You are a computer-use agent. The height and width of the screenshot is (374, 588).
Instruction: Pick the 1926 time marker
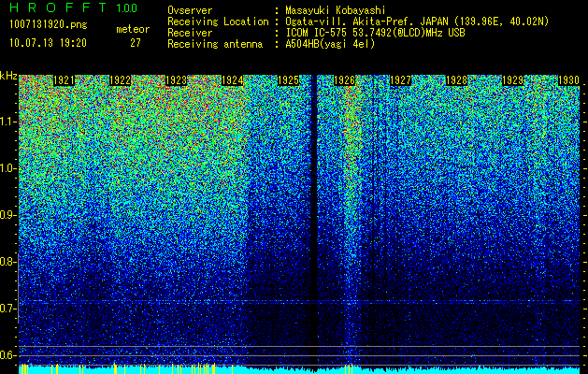point(344,80)
